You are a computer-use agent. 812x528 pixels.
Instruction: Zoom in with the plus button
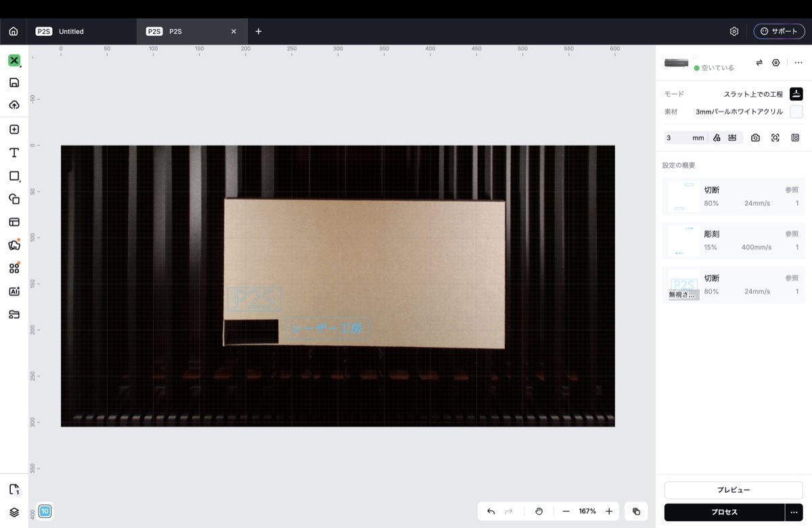point(609,511)
